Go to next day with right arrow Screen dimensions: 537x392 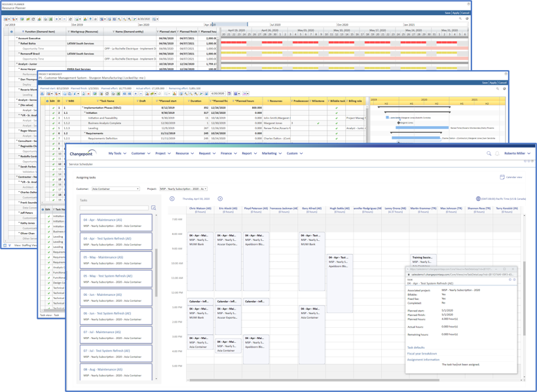click(220, 199)
